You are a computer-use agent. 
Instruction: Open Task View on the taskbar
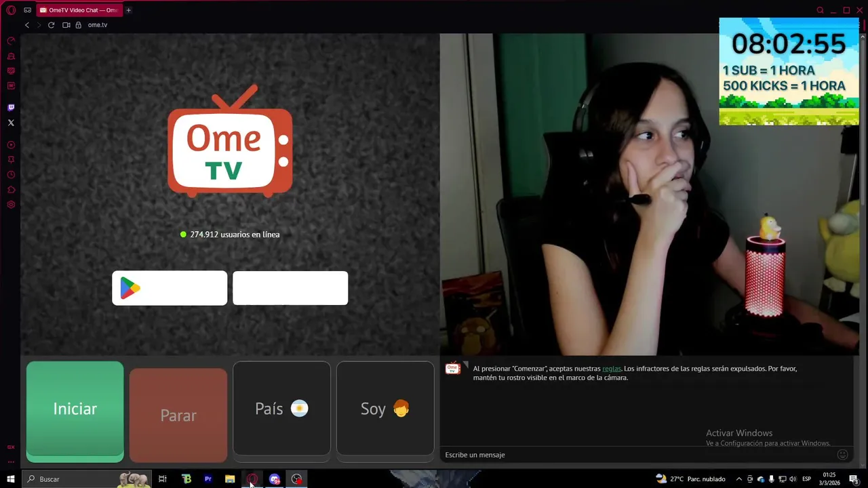tap(163, 479)
